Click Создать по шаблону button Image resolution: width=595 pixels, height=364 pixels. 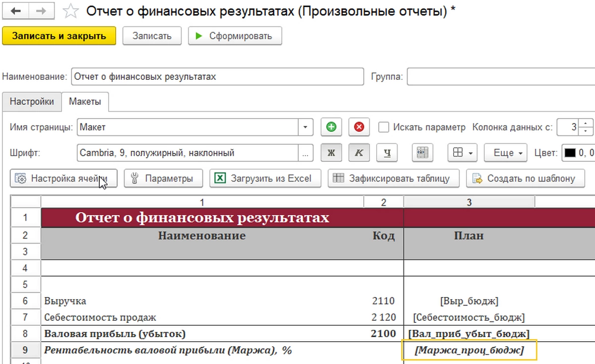(525, 178)
